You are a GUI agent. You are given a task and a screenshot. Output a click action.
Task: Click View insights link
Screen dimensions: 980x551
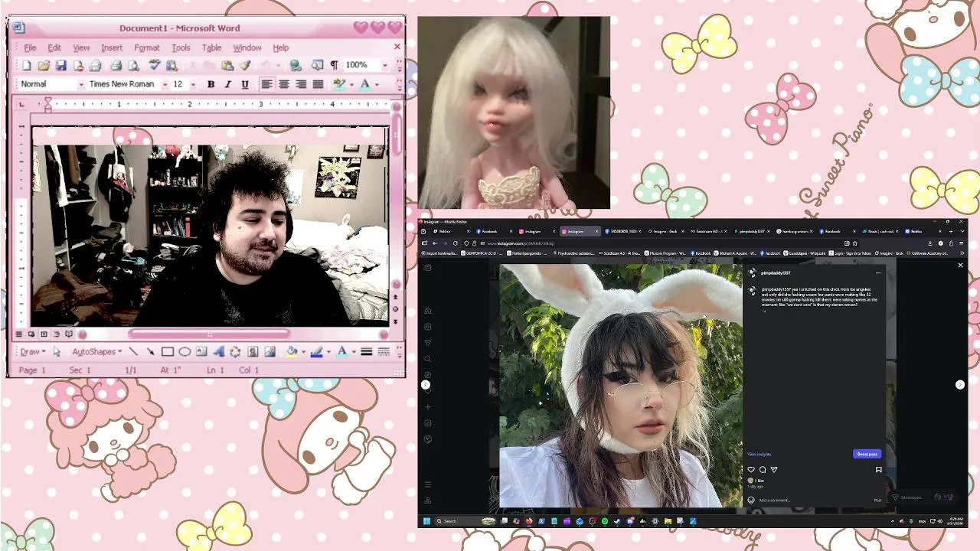coord(759,454)
